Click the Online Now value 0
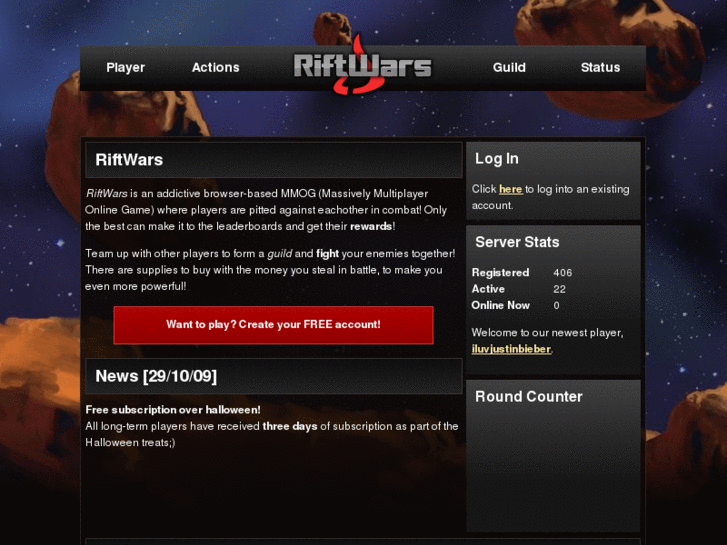This screenshot has width=727, height=545. coord(556,305)
